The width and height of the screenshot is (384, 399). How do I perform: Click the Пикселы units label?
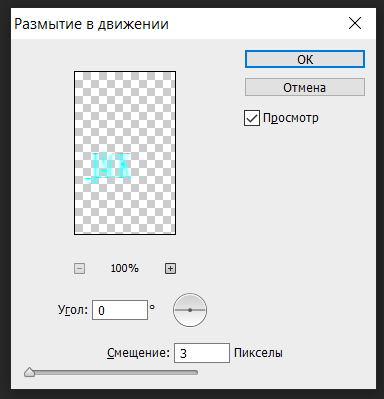tap(258, 353)
